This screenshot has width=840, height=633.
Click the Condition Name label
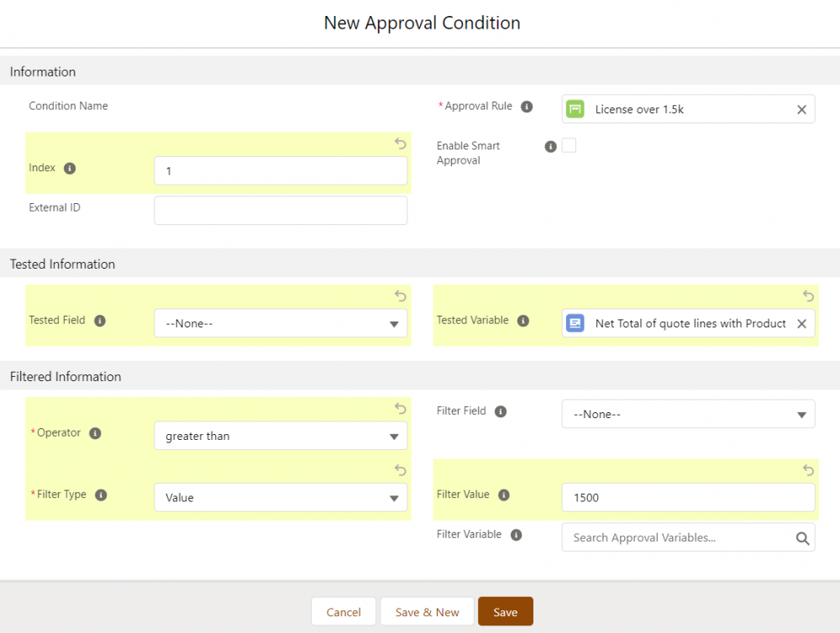click(68, 106)
